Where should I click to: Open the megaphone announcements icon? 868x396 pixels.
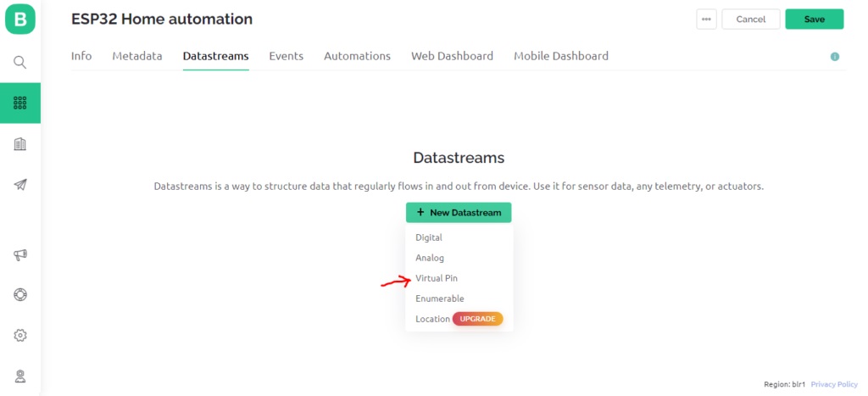[20, 254]
